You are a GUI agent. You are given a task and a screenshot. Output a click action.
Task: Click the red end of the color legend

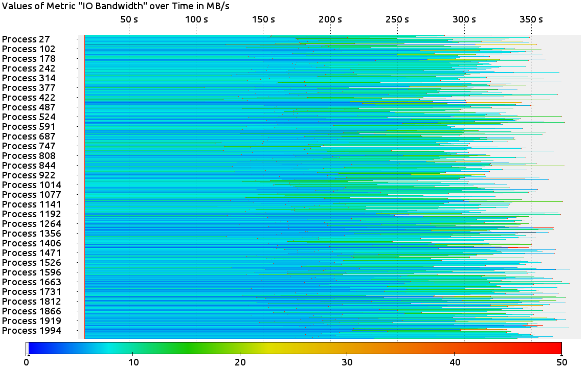[x=555, y=348]
